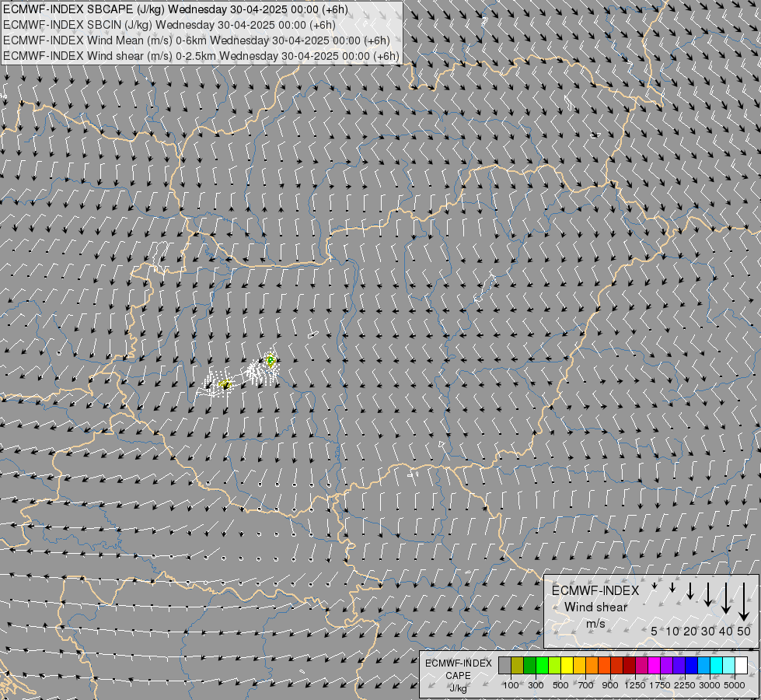Viewport: 761px width, 700px height.
Task: Click 'ECMWF-INDEX' in the wind shear legend
Action: [595, 590]
